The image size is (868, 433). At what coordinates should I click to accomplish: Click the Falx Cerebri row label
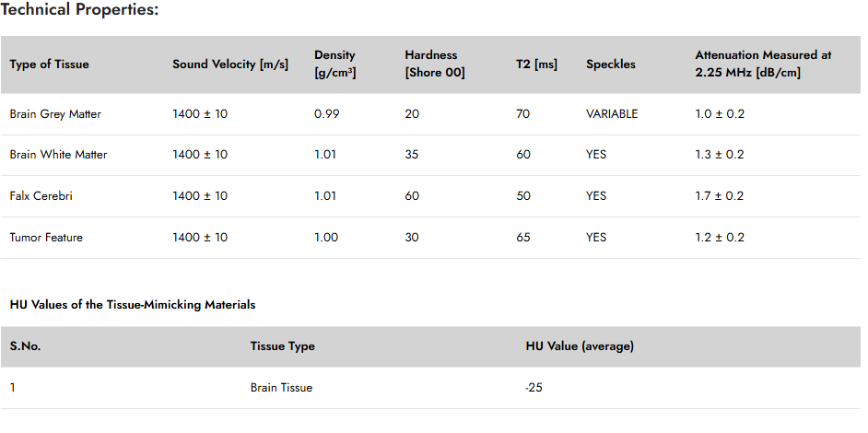[41, 196]
